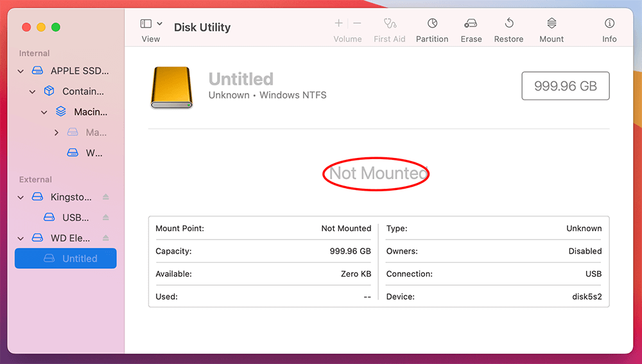This screenshot has height=364, width=642.
Task: Click the 999.96 GB capacity box
Action: point(565,86)
